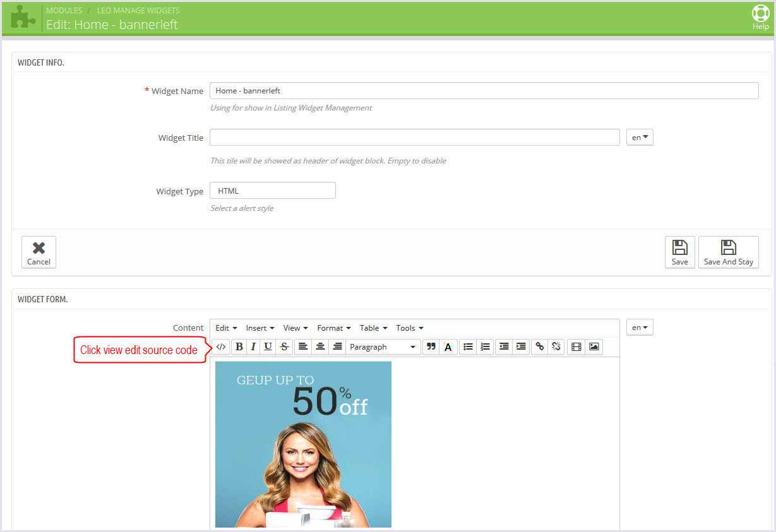
Task: Insert a blockquote
Action: (x=431, y=346)
